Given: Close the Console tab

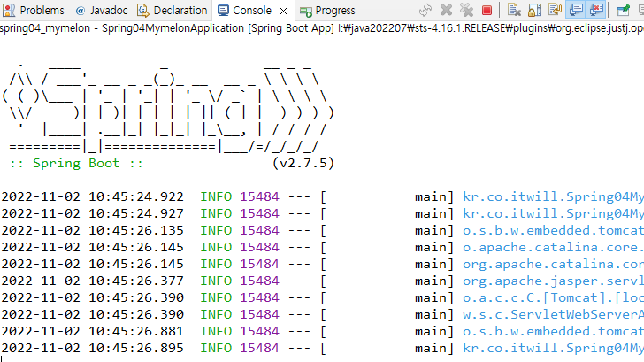Looking at the screenshot, I should pyautogui.click(x=283, y=12).
